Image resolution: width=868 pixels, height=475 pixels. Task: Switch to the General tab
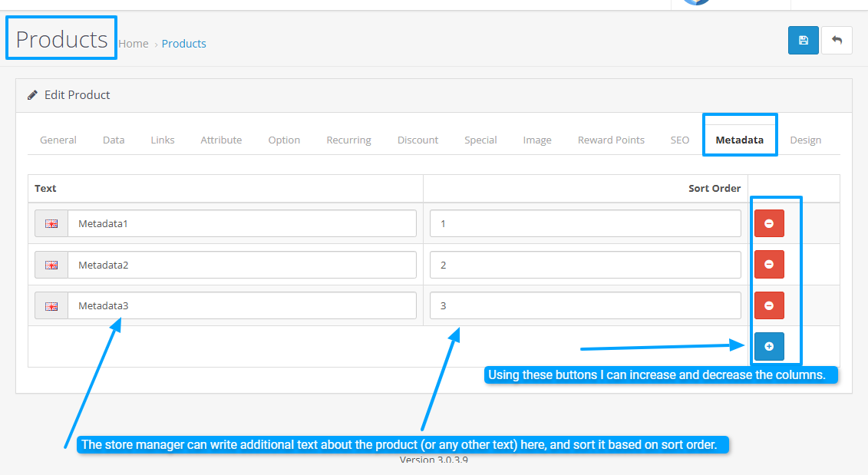click(x=58, y=140)
